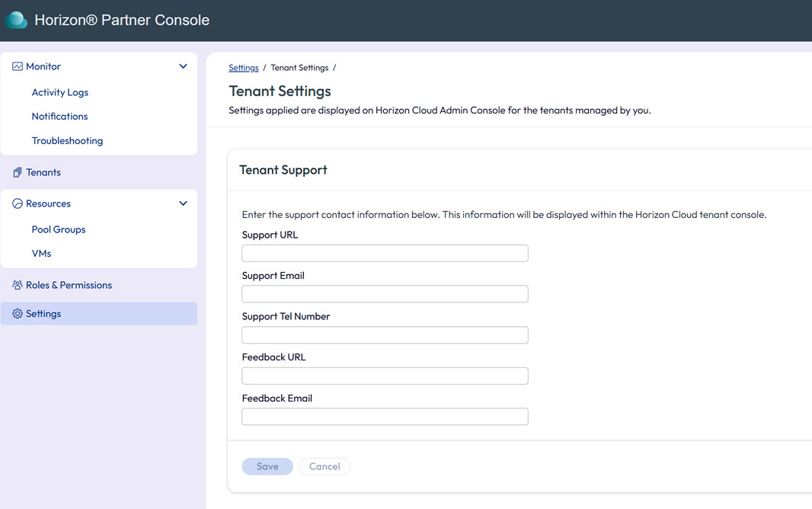Screen dimensions: 812x509
Task: Click the Resources gauge icon
Action: click(x=17, y=203)
